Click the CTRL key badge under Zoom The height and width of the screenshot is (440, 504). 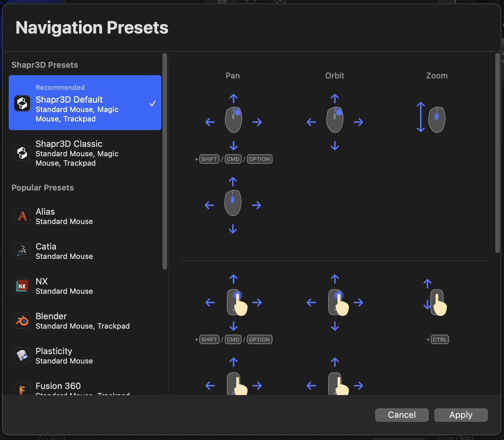440,339
